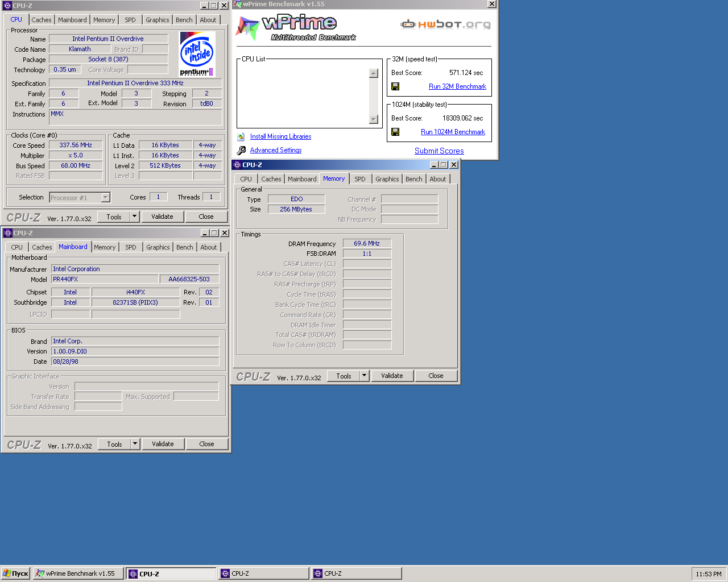Click the Multiplier value x 5.0
The image size is (728, 582).
[76, 155]
